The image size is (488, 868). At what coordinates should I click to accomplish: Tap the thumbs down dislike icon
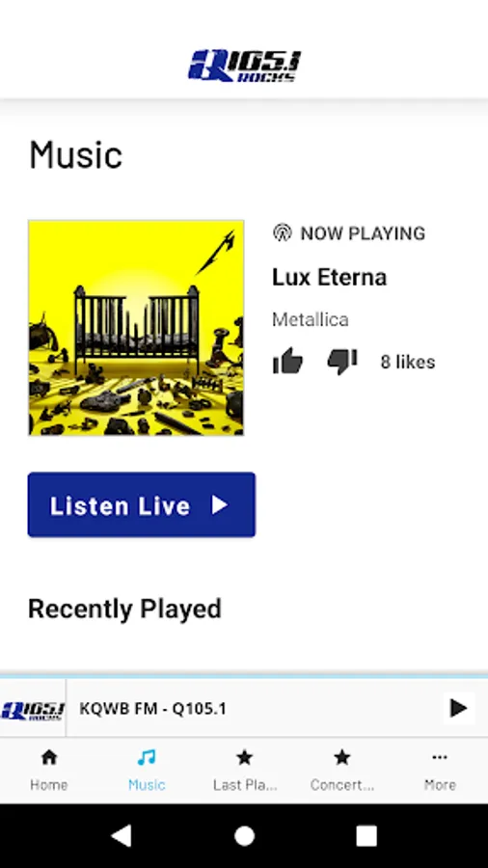click(342, 362)
